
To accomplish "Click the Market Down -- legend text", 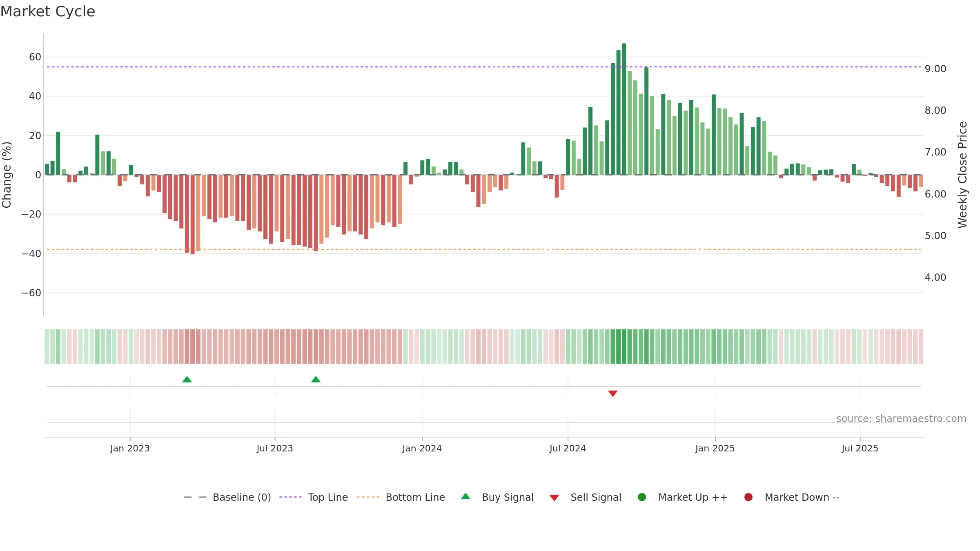I will tap(802, 497).
